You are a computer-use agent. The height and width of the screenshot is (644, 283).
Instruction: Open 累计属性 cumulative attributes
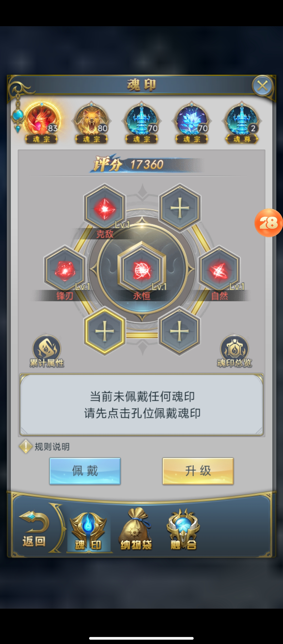point(47,351)
